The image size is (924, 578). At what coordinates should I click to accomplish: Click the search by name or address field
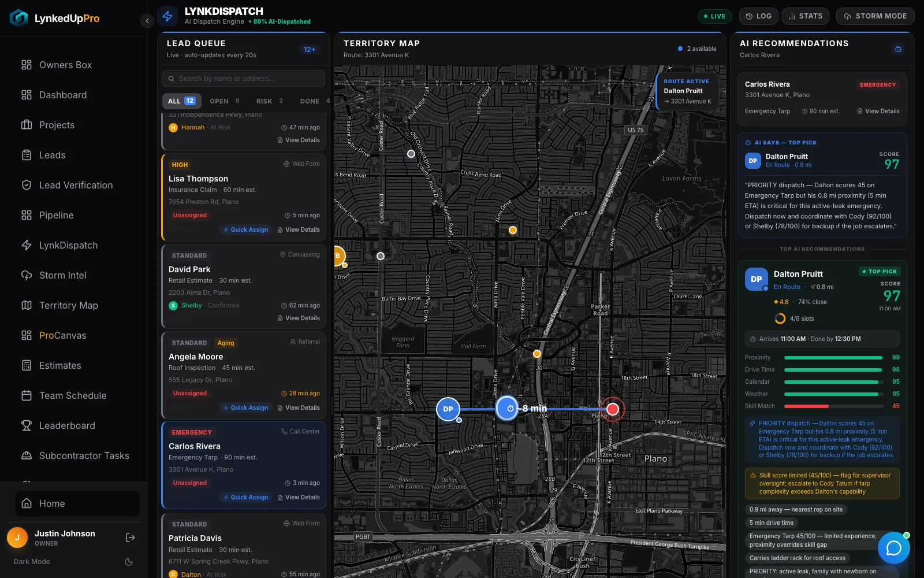click(244, 79)
